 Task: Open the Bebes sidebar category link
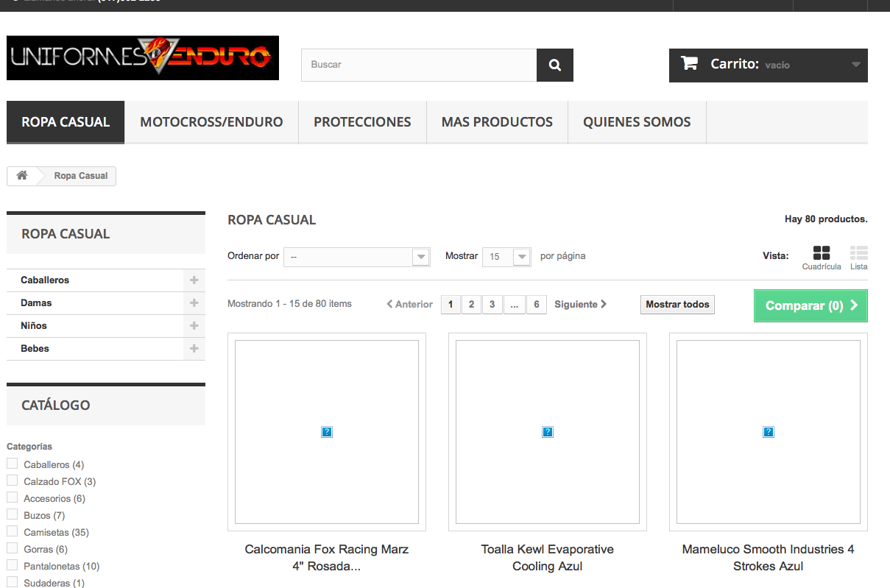[35, 349]
